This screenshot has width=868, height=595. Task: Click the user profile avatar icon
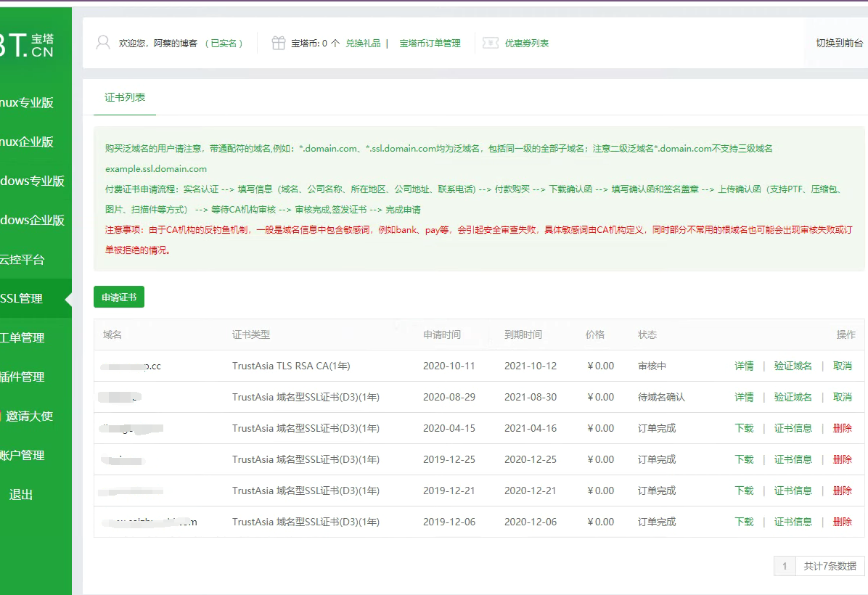click(x=103, y=43)
